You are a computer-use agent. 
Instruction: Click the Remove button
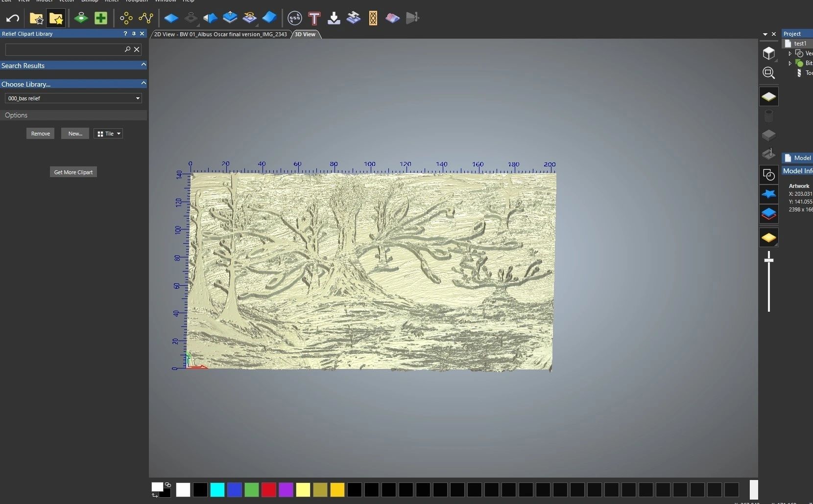point(40,134)
